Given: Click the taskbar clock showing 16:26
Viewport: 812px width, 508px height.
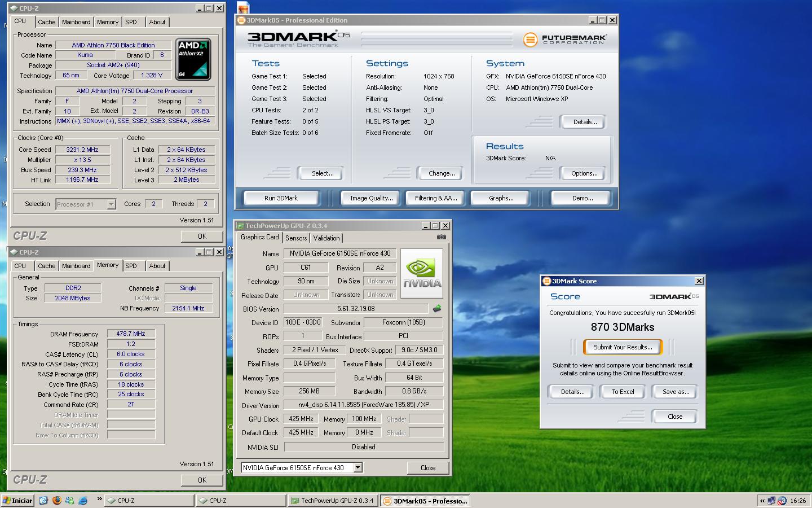Looking at the screenshot, I should tap(798, 501).
